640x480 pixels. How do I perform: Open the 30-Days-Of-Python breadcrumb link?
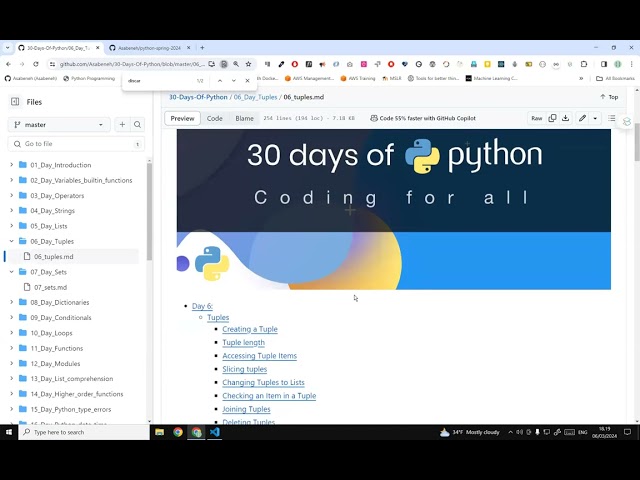click(x=198, y=97)
